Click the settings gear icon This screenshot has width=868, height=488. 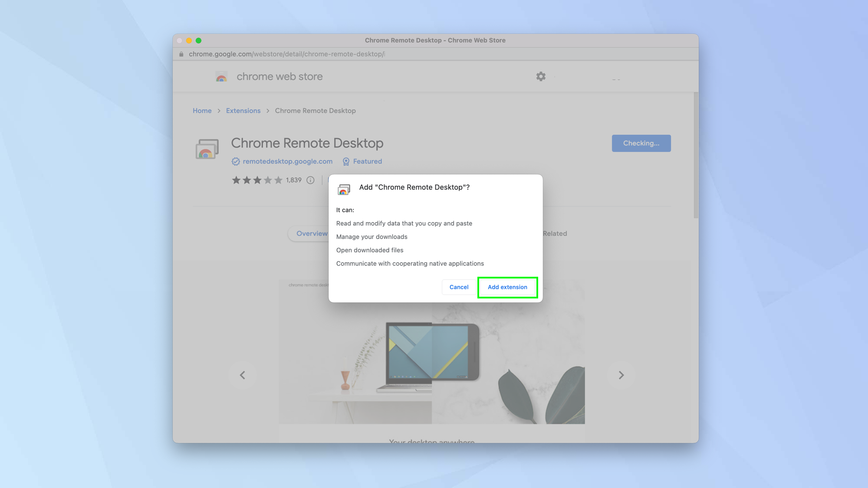tap(541, 76)
